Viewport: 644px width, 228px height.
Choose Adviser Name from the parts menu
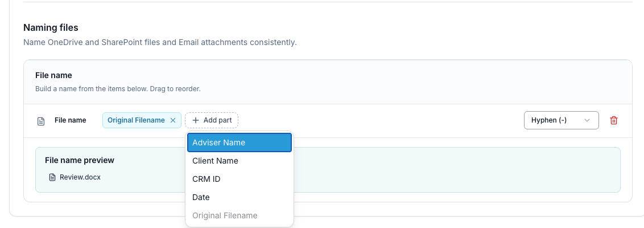(x=240, y=142)
